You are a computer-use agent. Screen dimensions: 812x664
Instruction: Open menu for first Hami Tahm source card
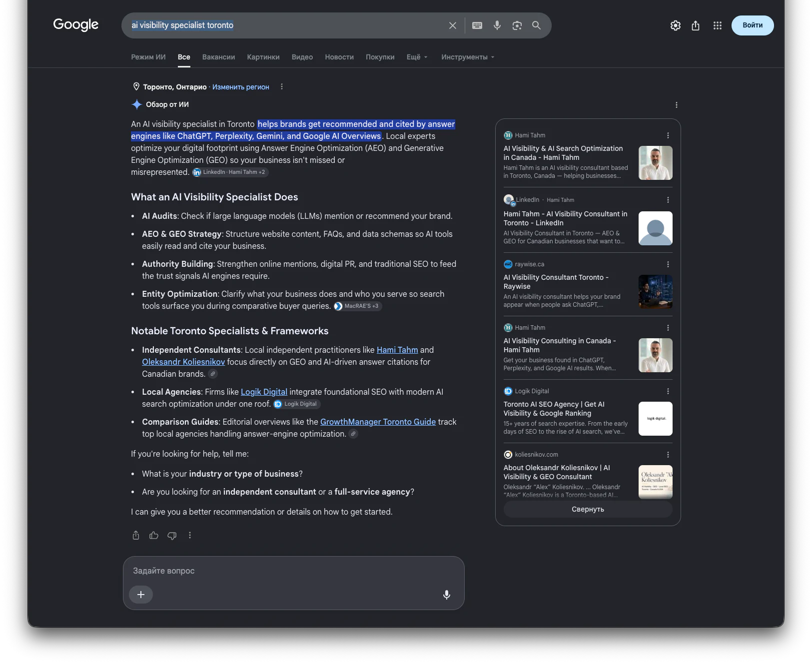(x=668, y=135)
